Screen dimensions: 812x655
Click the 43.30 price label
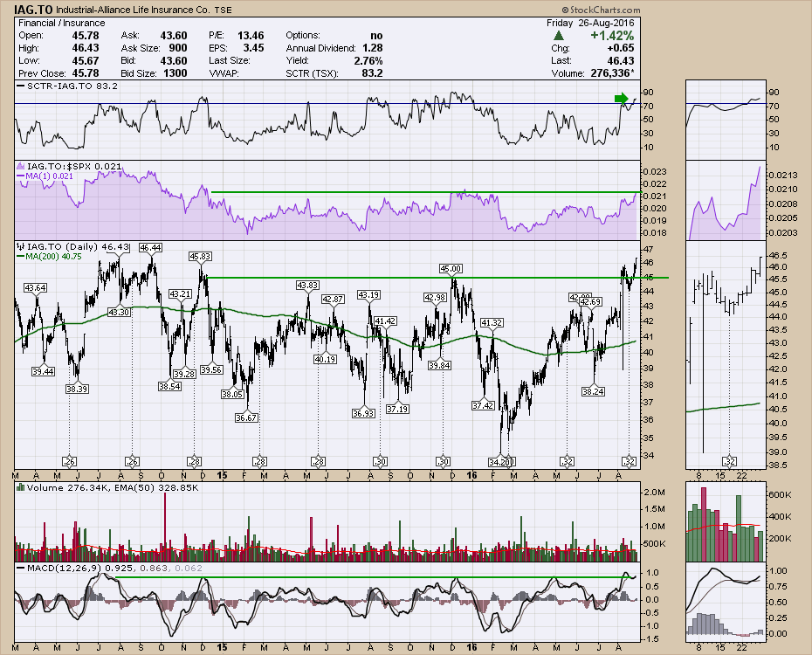tap(119, 313)
